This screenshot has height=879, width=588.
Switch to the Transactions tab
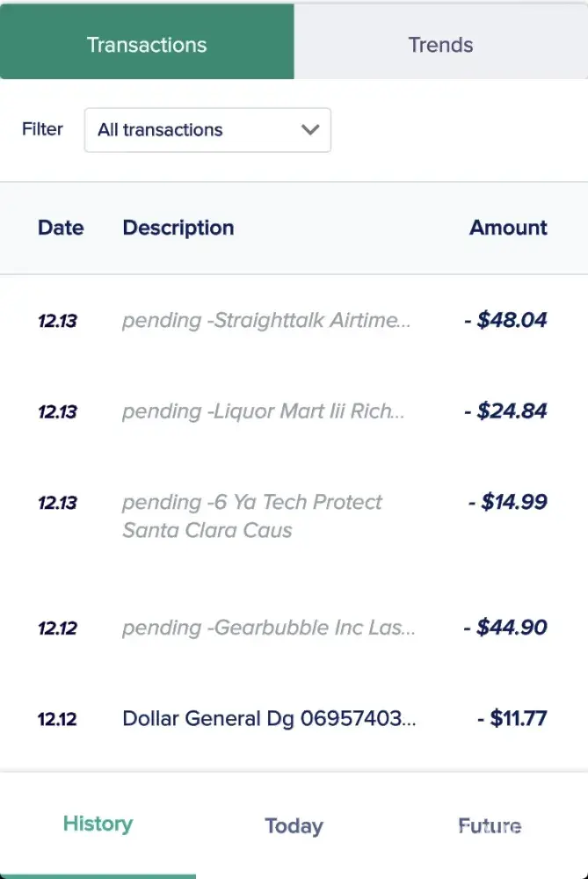147,45
